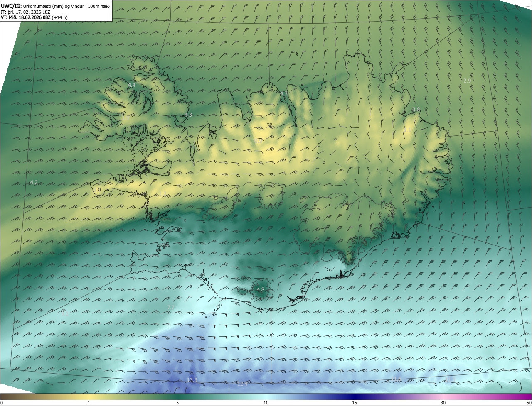Click the legend tick label 10

click(x=266, y=403)
